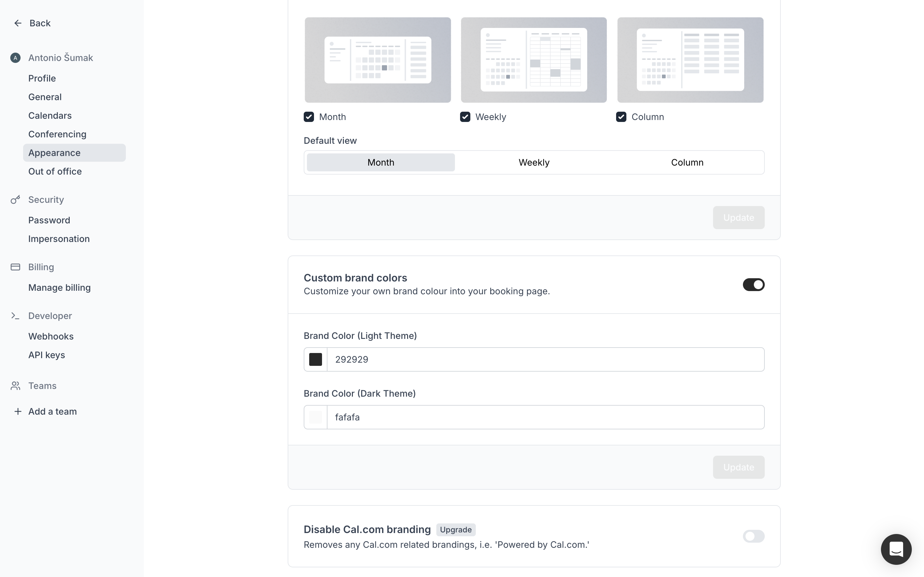924x577 pixels.
Task: Turn off Custom brand colors toggle
Action: coord(753,285)
